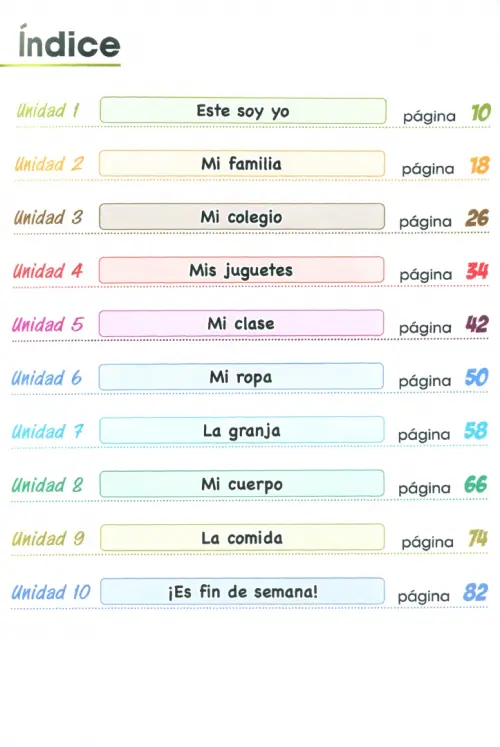Open the 'Este soy yo' unit title
The width and height of the screenshot is (500, 747).
coord(243,111)
